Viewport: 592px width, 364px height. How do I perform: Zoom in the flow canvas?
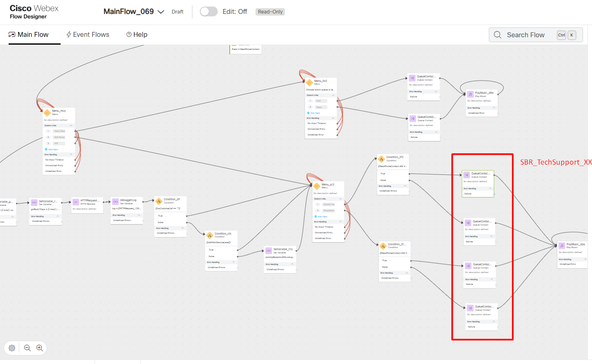(x=40, y=348)
